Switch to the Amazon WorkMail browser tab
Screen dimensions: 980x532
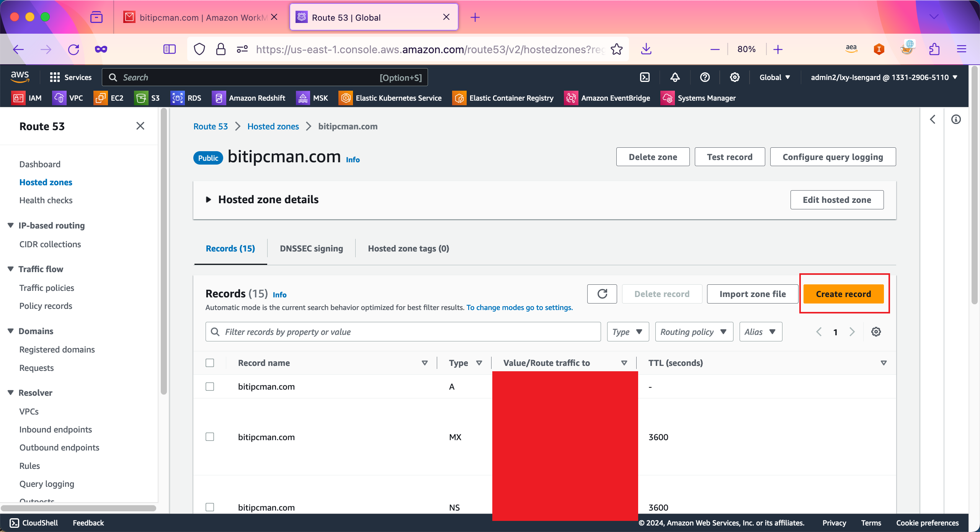tap(200, 17)
